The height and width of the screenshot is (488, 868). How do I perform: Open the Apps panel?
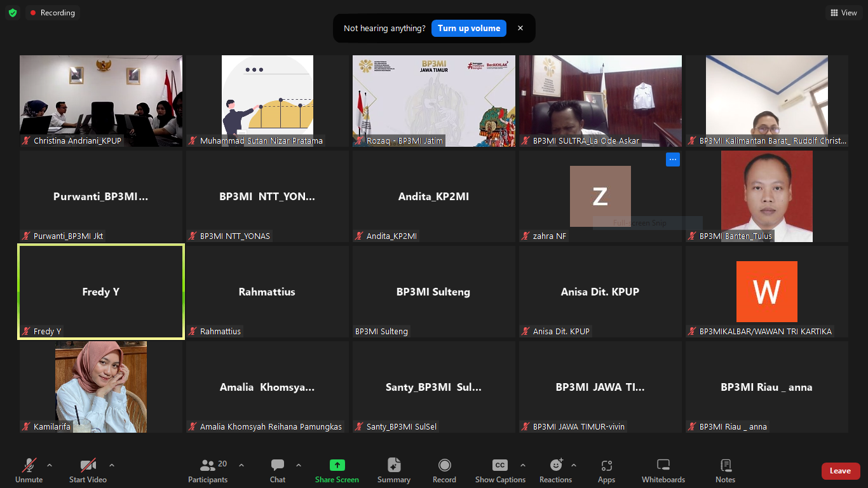click(606, 471)
